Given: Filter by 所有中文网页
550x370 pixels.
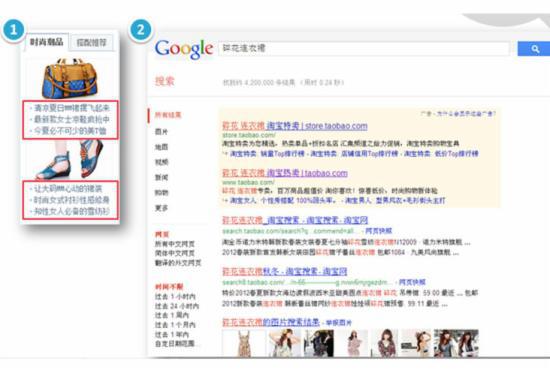Looking at the screenshot, I should click(175, 244).
